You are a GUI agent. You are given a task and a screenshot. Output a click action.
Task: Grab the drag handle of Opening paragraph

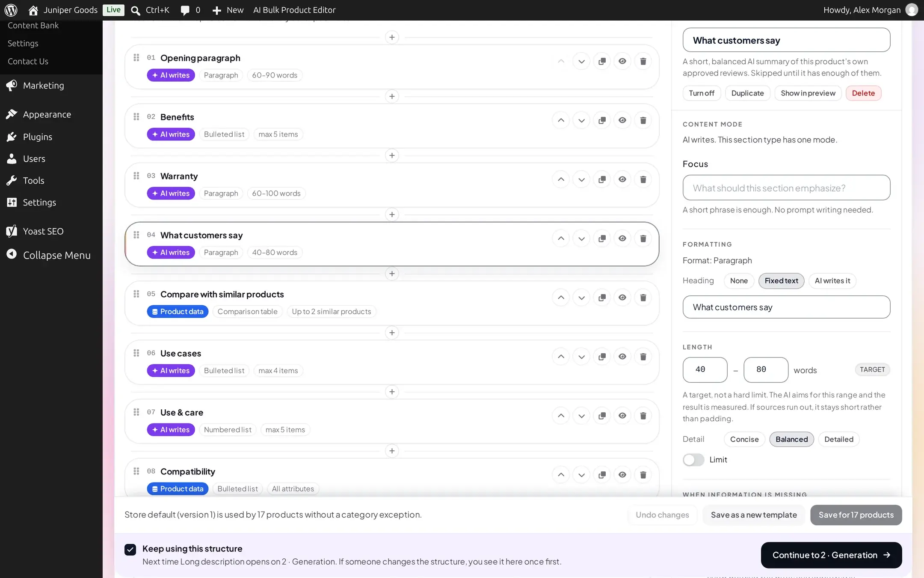point(136,57)
